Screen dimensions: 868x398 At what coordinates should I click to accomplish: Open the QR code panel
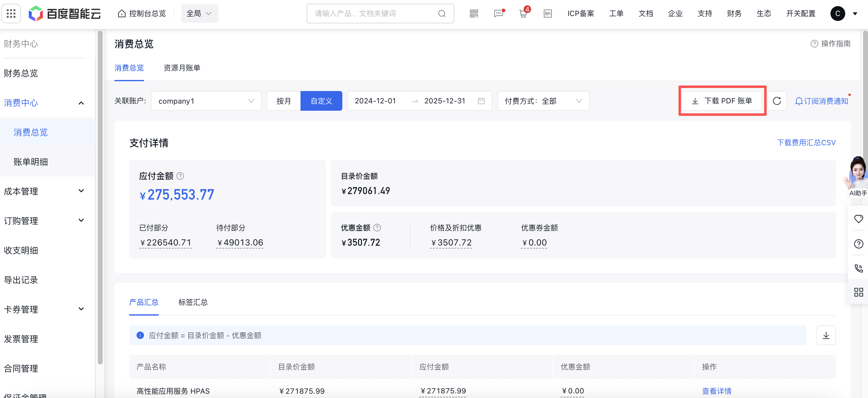[473, 14]
